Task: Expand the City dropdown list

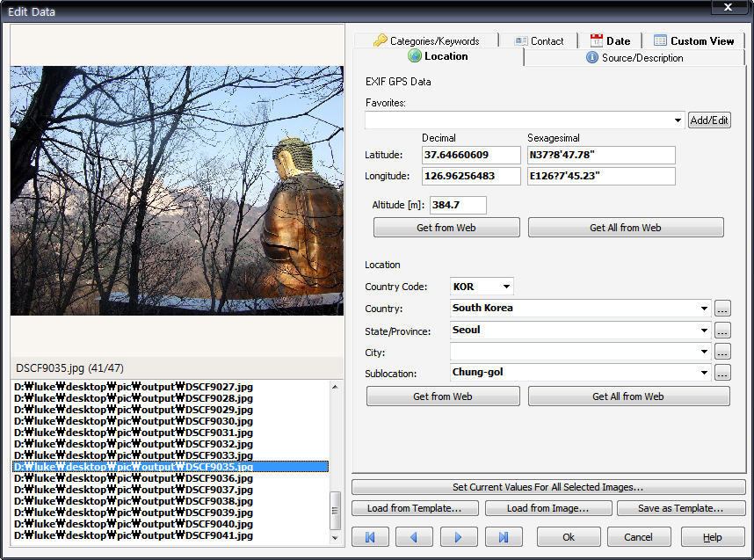Action: coord(705,352)
